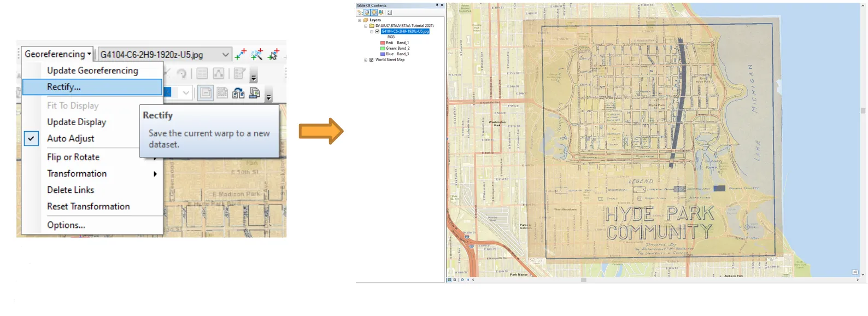Expand the World Street Map tree node
The image size is (868, 316).
pyautogui.click(x=366, y=60)
